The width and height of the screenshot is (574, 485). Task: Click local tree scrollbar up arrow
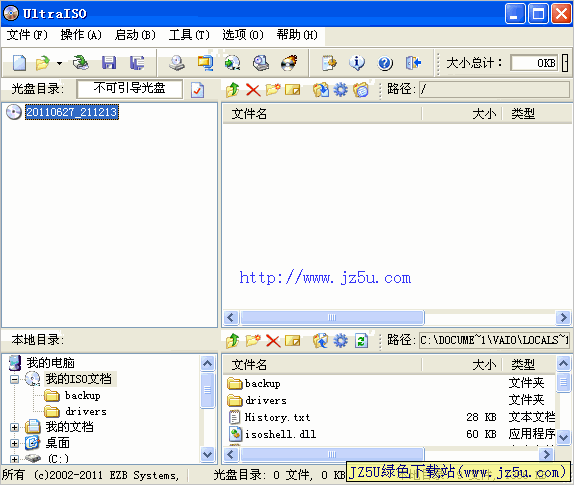(208, 363)
